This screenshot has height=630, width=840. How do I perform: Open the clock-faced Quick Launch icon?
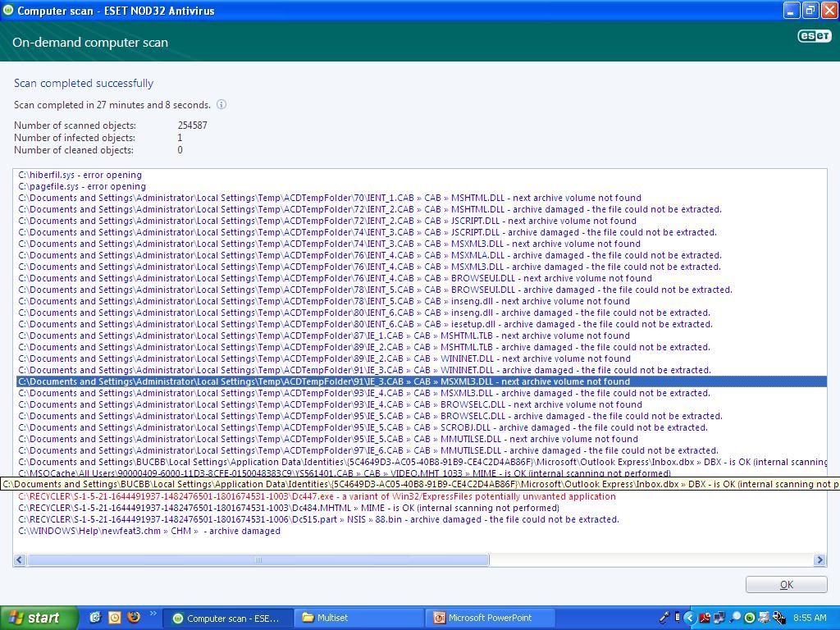pos(115,618)
